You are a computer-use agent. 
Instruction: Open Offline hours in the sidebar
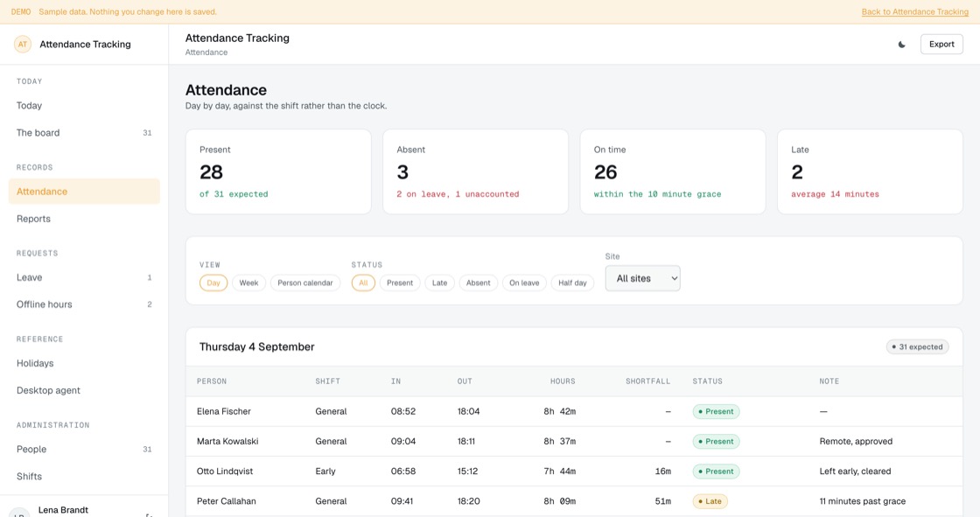click(84, 304)
